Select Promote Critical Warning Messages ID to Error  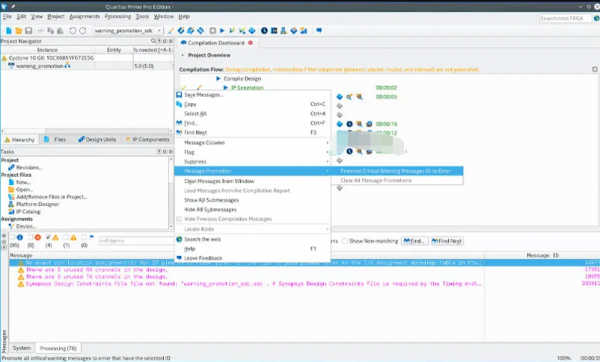coord(397,171)
